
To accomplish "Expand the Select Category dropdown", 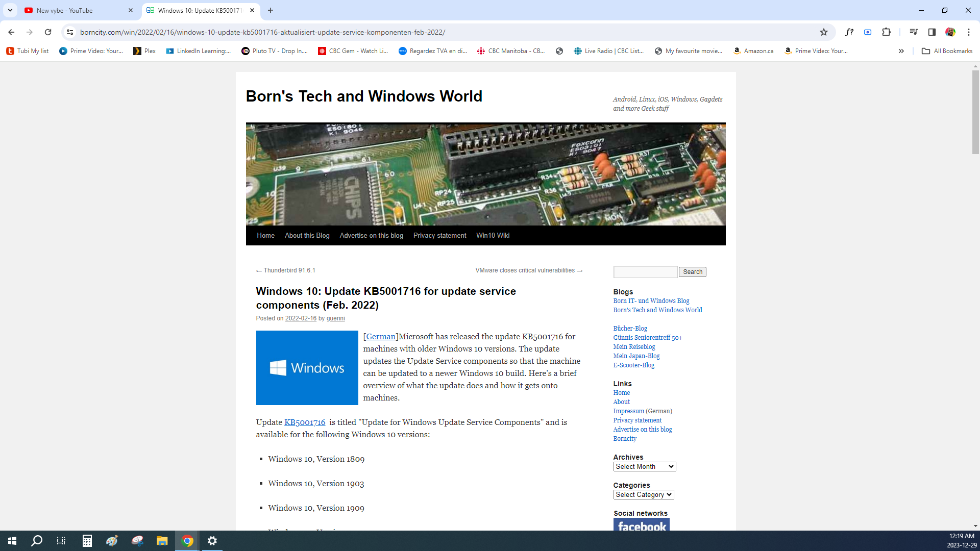I will (x=643, y=494).
